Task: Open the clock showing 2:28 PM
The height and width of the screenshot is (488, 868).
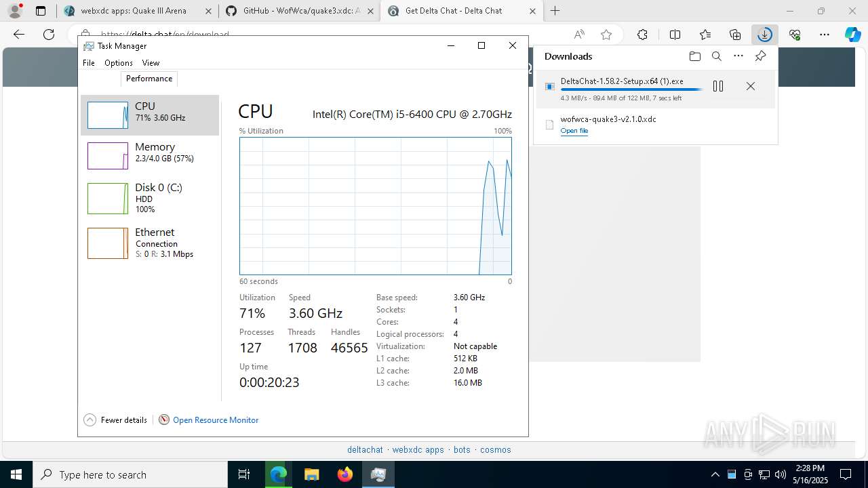Action: (810, 474)
